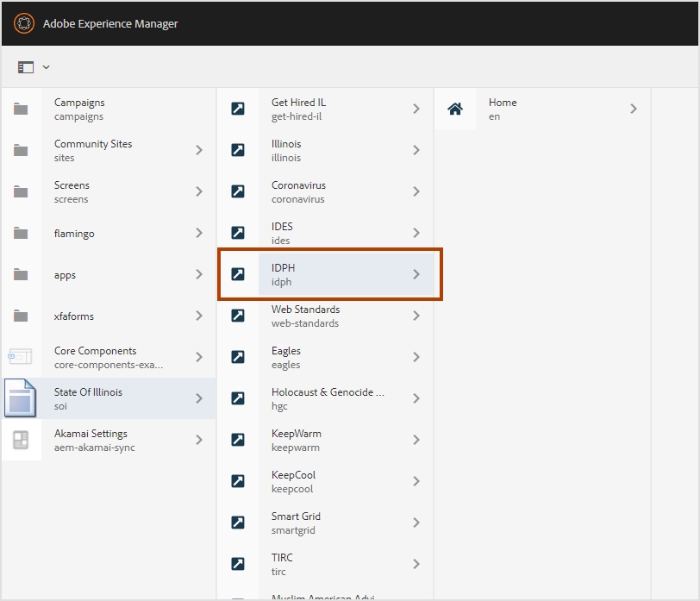Expand the Home en chevron
Image resolution: width=700 pixels, height=601 pixels.
click(x=633, y=109)
